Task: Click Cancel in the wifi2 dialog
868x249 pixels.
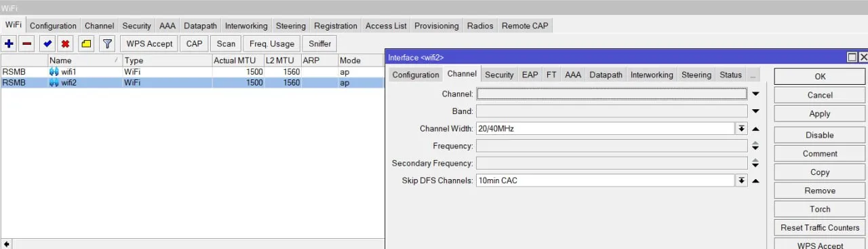Action: pyautogui.click(x=820, y=95)
